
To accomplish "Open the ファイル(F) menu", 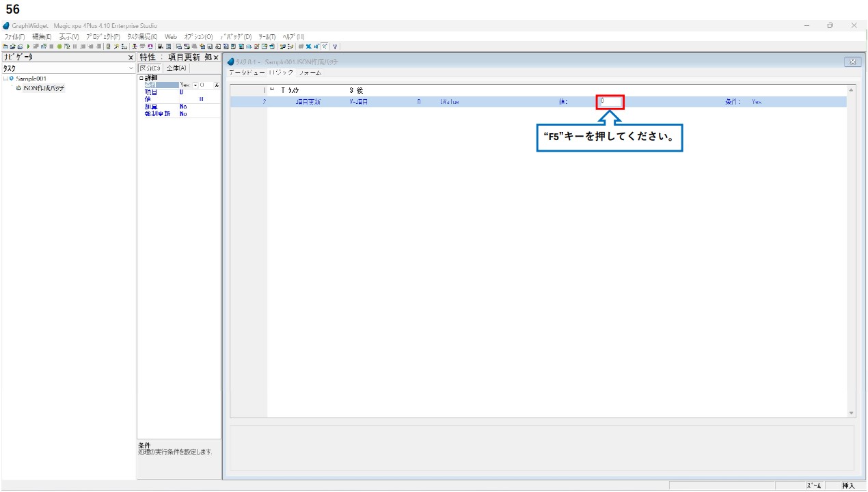I will pyautogui.click(x=14, y=36).
